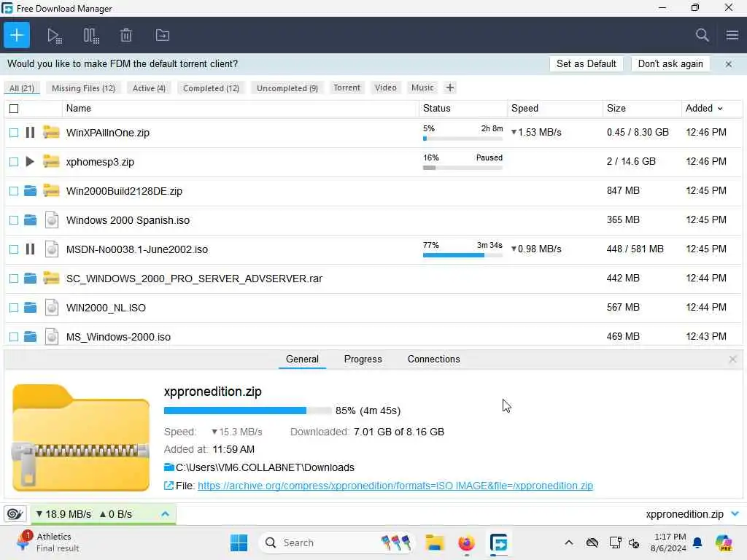Open folder for WIN2000_NL.ISO

click(30, 308)
